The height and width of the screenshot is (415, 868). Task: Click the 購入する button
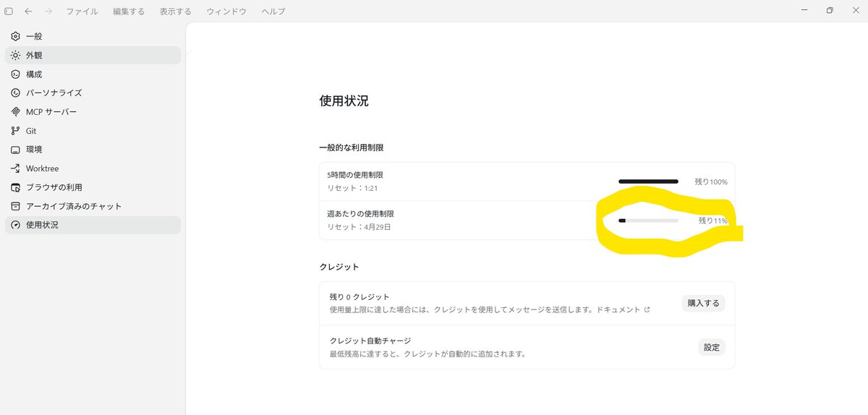tap(703, 303)
